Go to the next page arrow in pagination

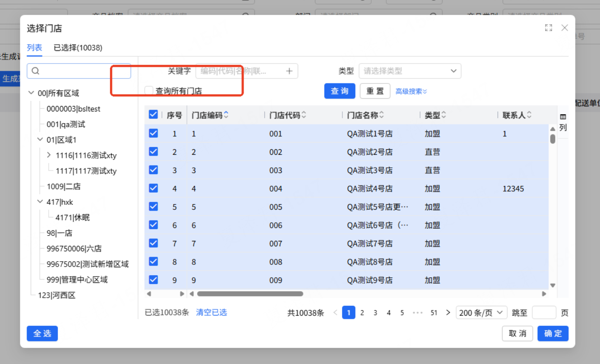click(x=448, y=313)
